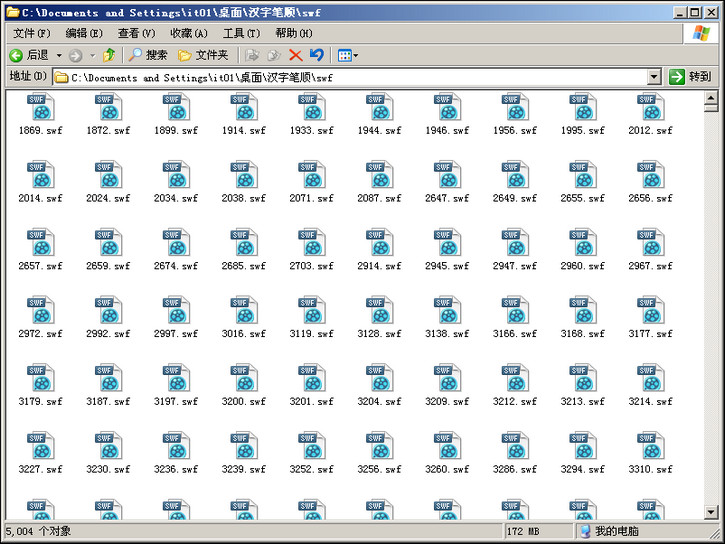The width and height of the screenshot is (725, 544).
Task: Click the scrollbar down arrow
Action: (711, 512)
